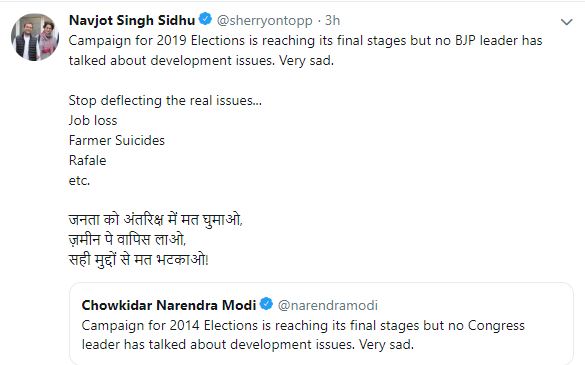Click the 'Very sad.' text in quoted tweet

(386, 344)
